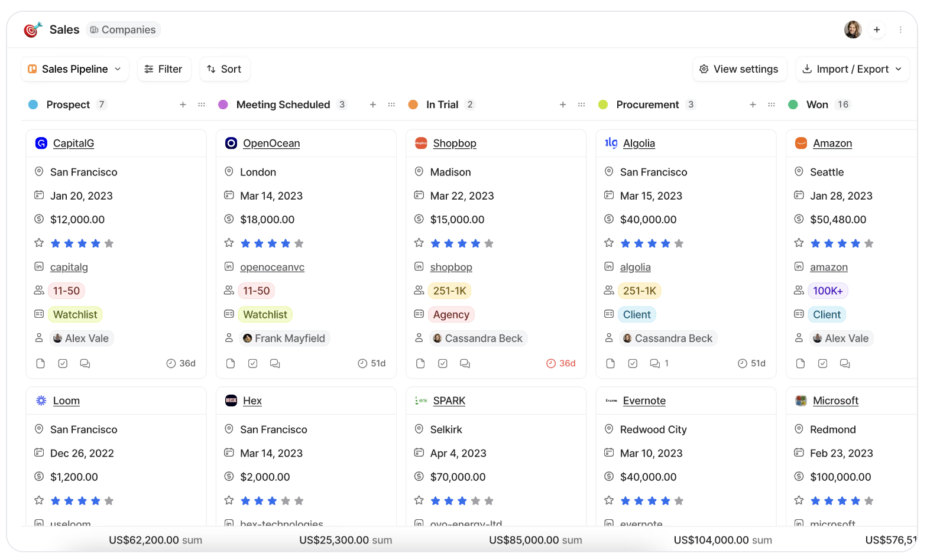Click the In Trial column header

442,105
